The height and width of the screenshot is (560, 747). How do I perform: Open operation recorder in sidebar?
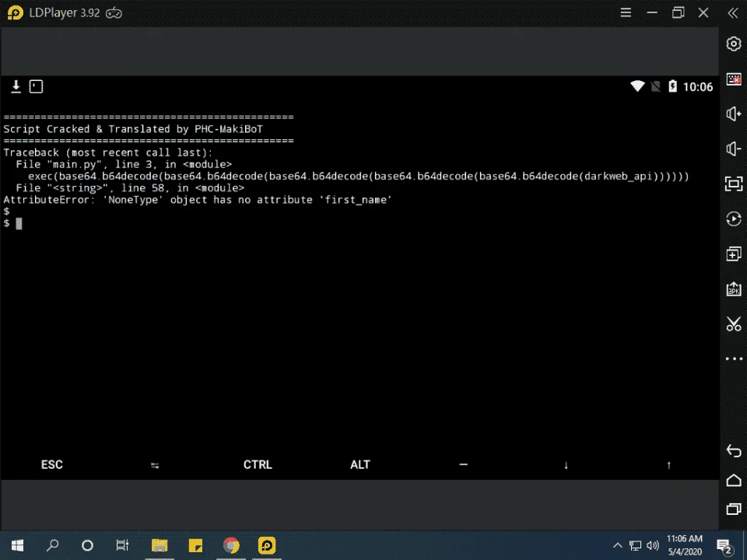pyautogui.click(x=734, y=219)
